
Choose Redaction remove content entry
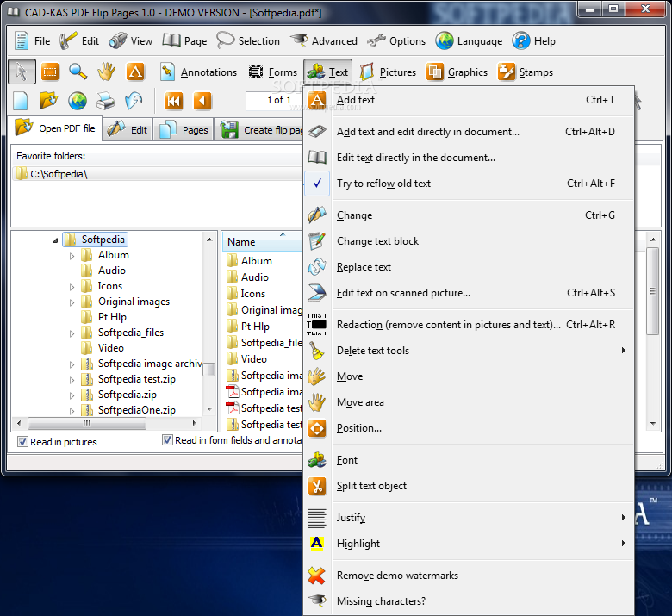pyautogui.click(x=469, y=325)
